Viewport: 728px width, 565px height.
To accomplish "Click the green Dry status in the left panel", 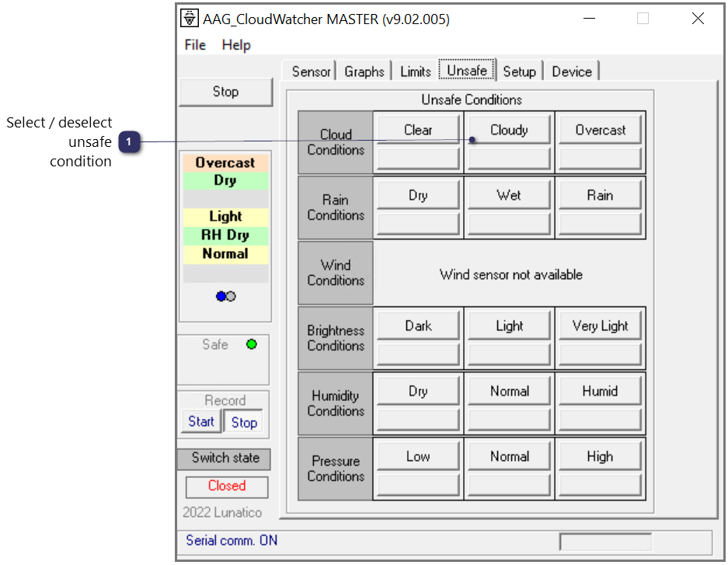I will click(x=225, y=180).
